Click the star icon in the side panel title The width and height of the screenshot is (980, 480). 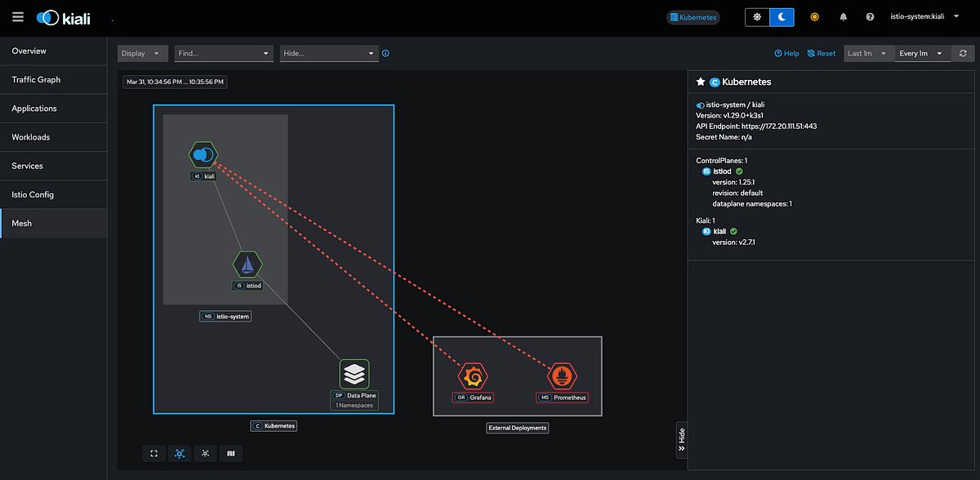coord(700,82)
